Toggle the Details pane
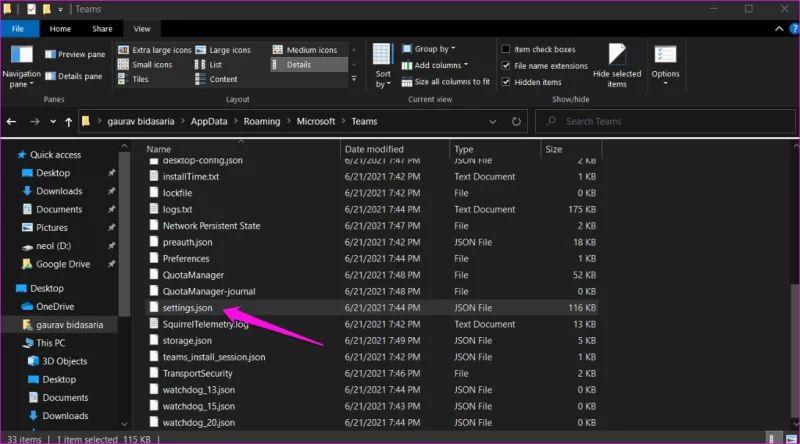This screenshot has height=444, width=800. 73,76
